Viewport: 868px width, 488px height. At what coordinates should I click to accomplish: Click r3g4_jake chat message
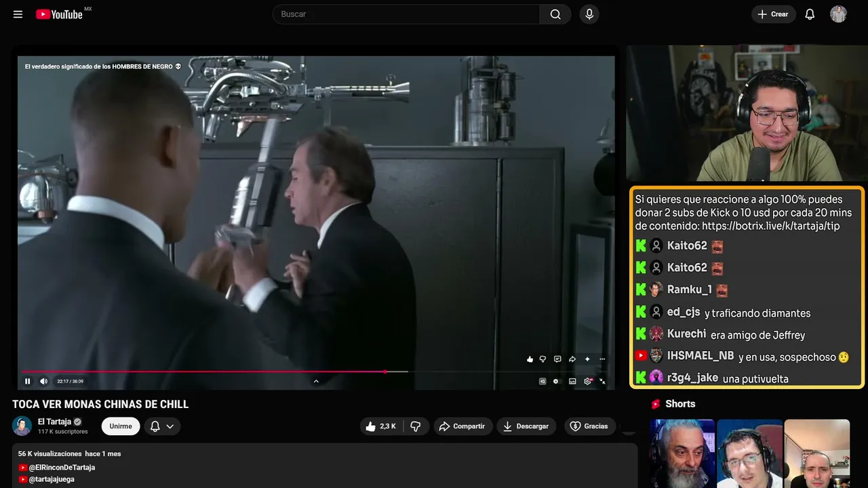[x=712, y=378]
